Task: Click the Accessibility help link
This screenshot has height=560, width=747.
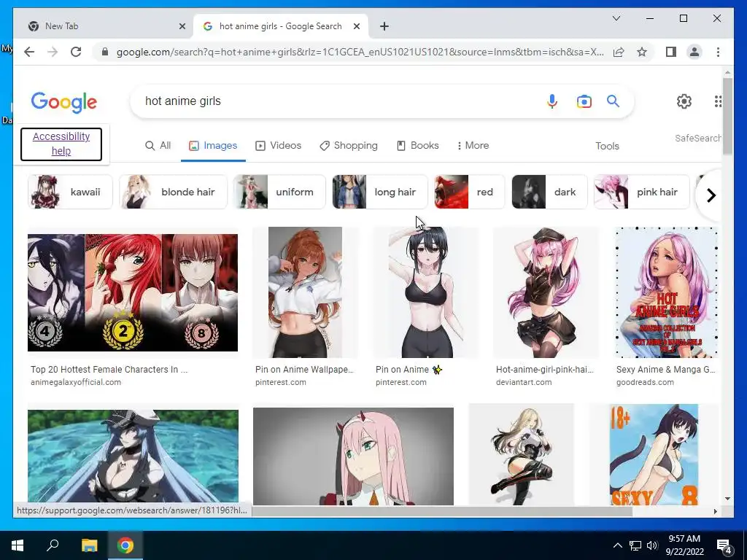Action: tap(61, 144)
